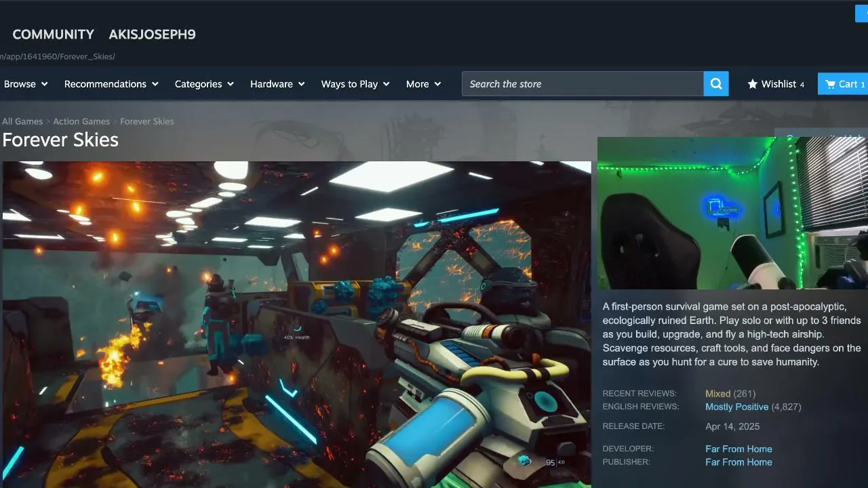View the Mostly Positive English reviews
The image size is (868, 488).
(737, 407)
